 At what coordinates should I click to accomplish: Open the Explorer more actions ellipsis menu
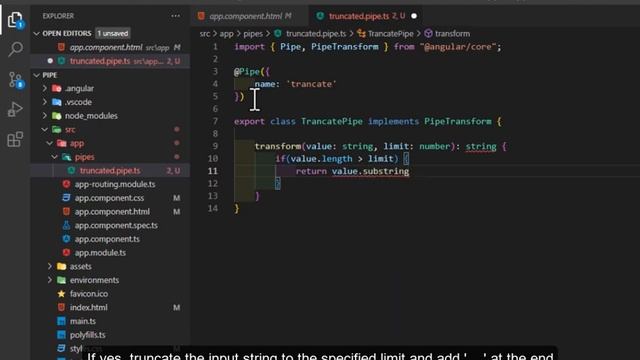coord(176,16)
